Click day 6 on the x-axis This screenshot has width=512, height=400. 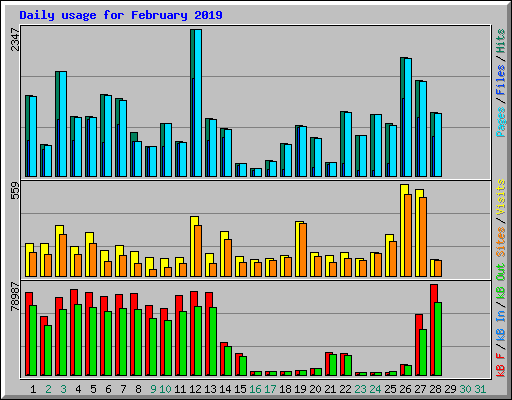(108, 389)
